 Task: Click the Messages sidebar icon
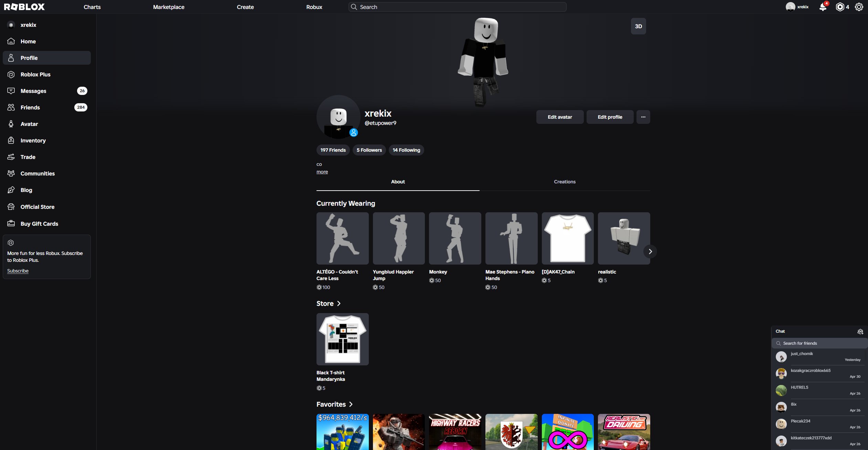(x=11, y=91)
